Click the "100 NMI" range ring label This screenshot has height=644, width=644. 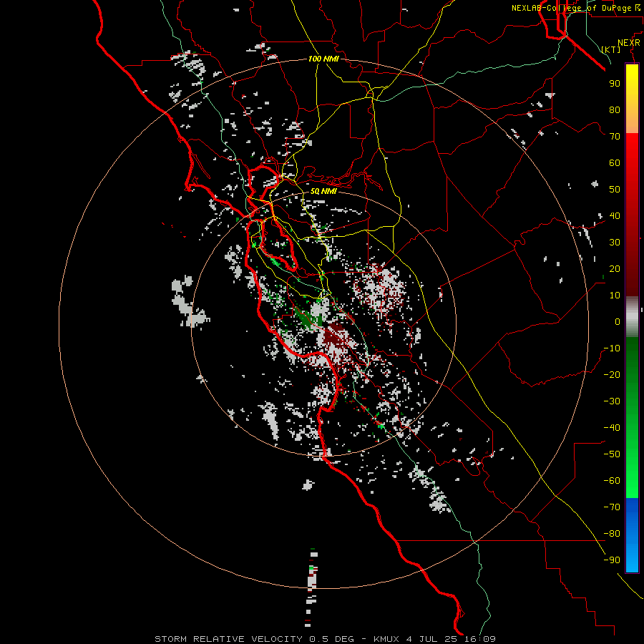pyautogui.click(x=323, y=59)
